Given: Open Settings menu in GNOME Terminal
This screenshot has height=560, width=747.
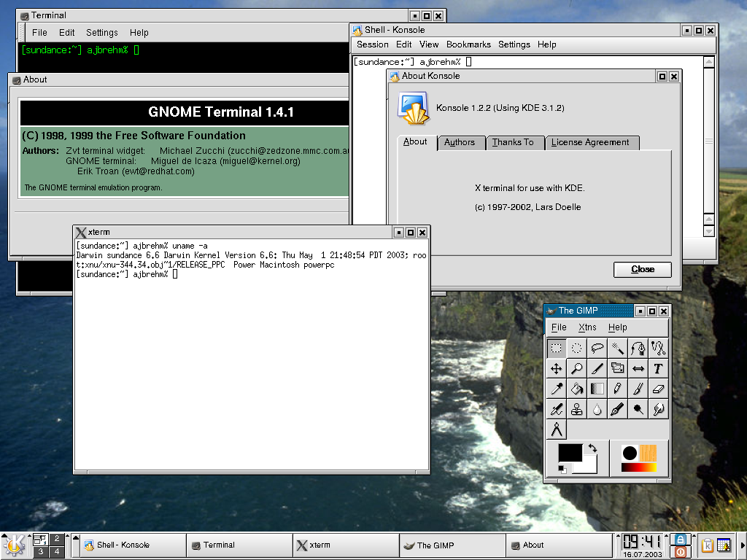Looking at the screenshot, I should coord(102,32).
